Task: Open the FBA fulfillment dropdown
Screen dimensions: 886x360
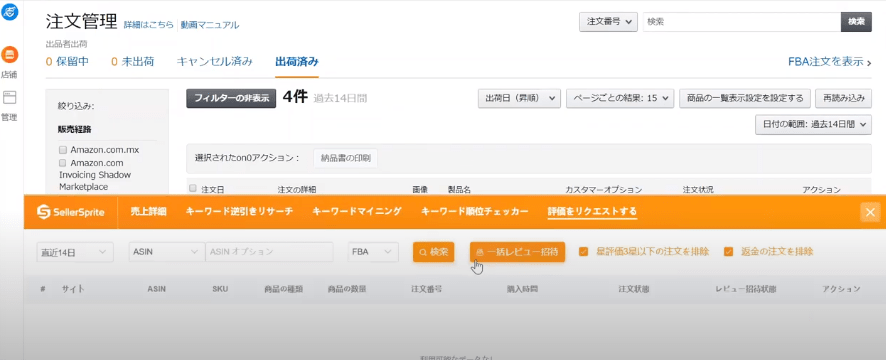Action: pos(373,251)
